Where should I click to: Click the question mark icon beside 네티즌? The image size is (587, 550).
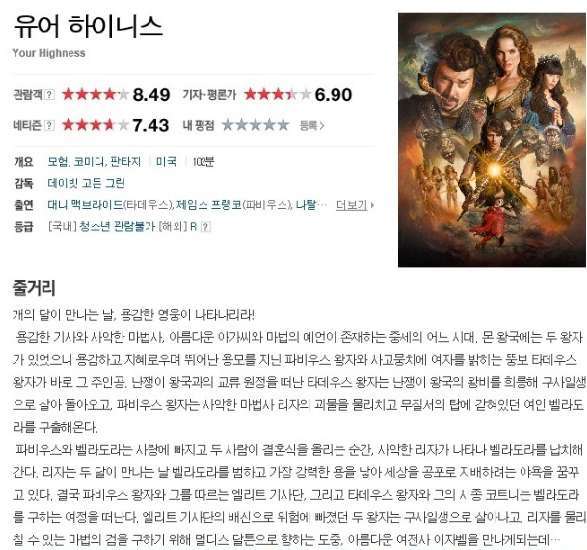tap(49, 125)
